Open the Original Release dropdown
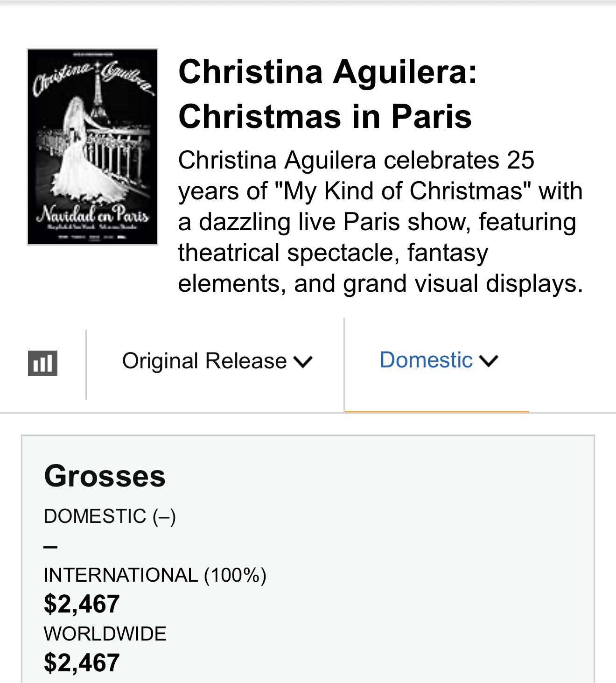This screenshot has height=683, width=616. (204, 361)
